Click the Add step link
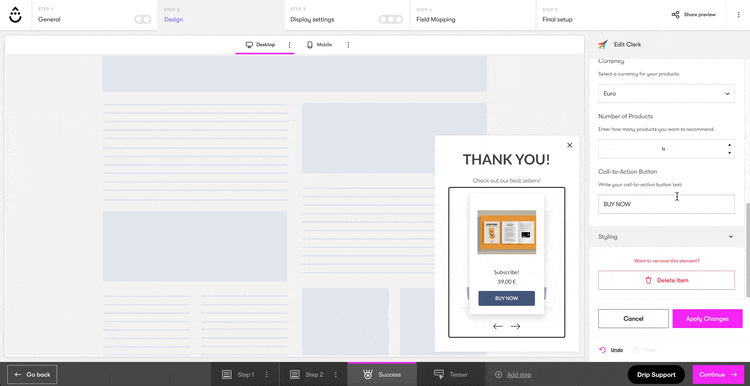 (519, 375)
